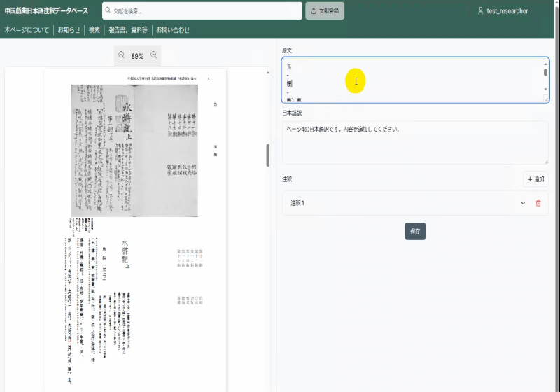Click the 文献登録 upload button
This screenshot has width=560, height=392.
(325, 11)
